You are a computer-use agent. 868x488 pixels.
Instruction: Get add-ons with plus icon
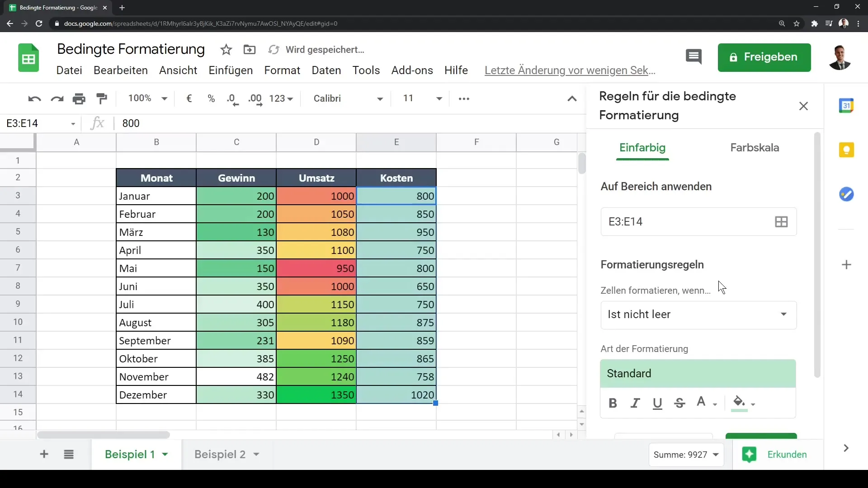[x=846, y=265]
